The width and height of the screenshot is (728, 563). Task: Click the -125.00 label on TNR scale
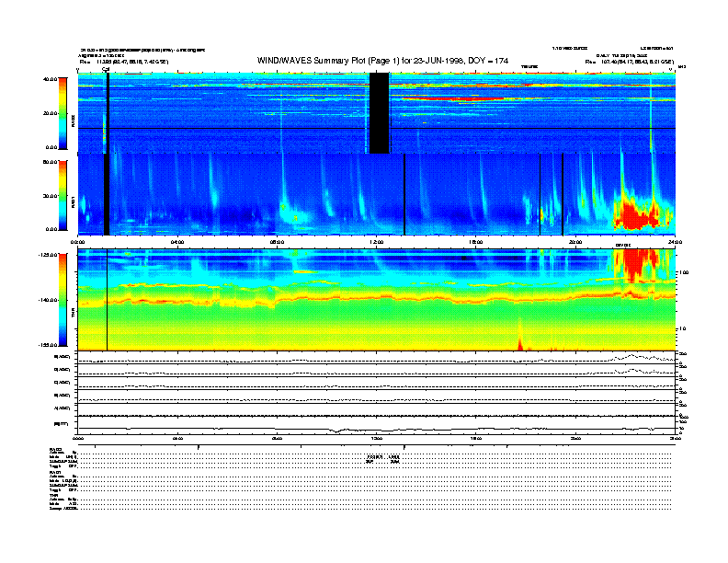pyautogui.click(x=48, y=255)
